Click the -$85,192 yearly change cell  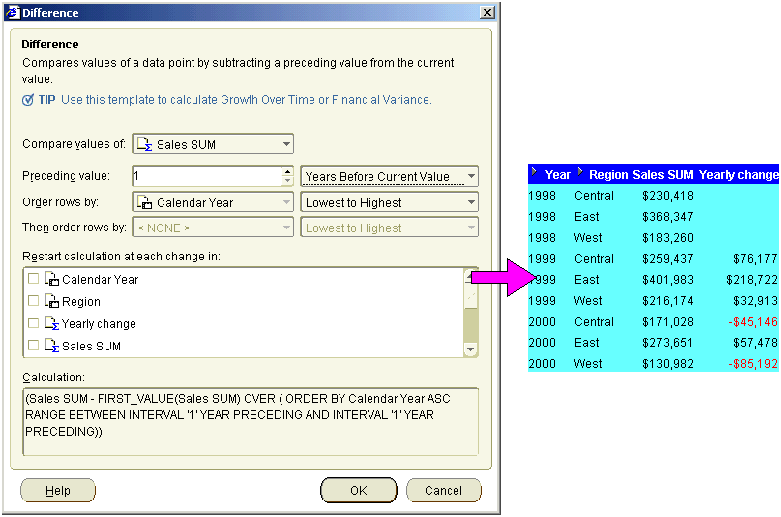tap(753, 364)
